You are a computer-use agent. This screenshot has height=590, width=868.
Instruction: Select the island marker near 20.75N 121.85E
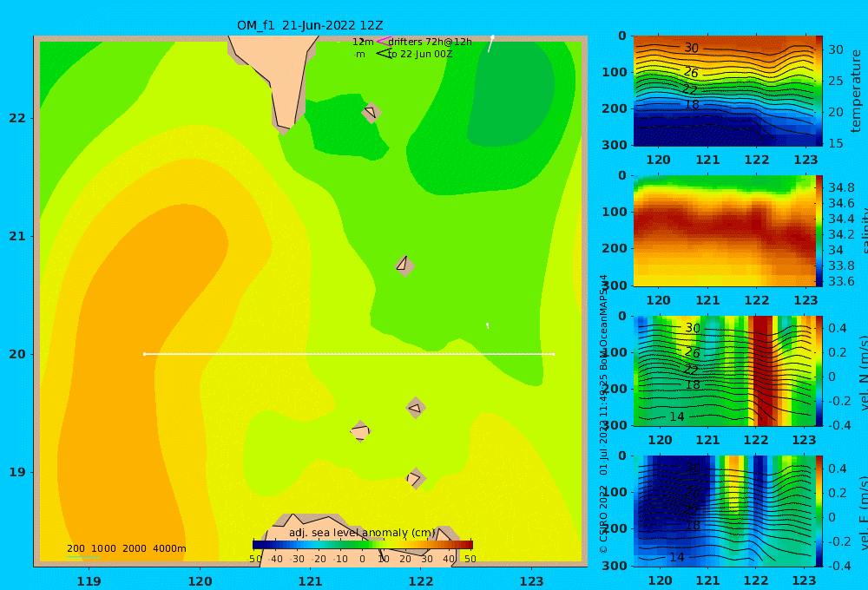pos(404,265)
